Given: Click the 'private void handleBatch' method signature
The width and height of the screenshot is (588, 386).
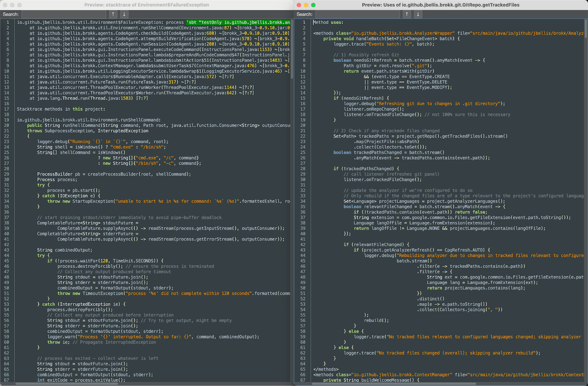Looking at the screenshot, I should tap(391, 39).
